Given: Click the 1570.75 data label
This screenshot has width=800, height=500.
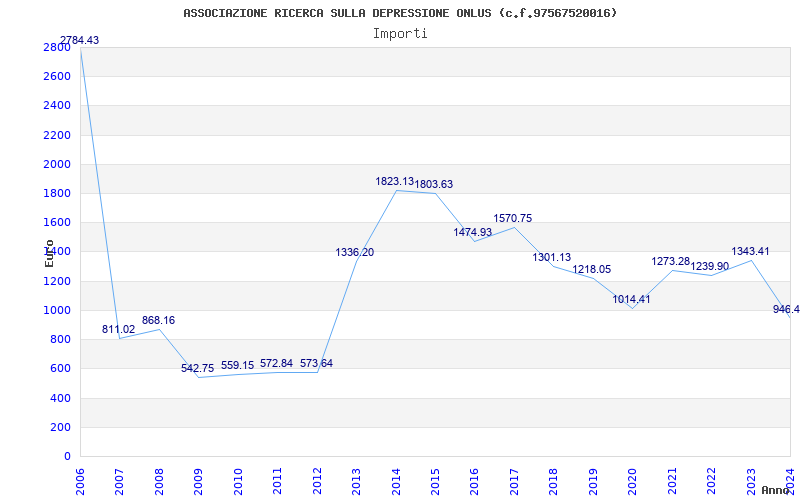Looking at the screenshot, I should point(513,218).
